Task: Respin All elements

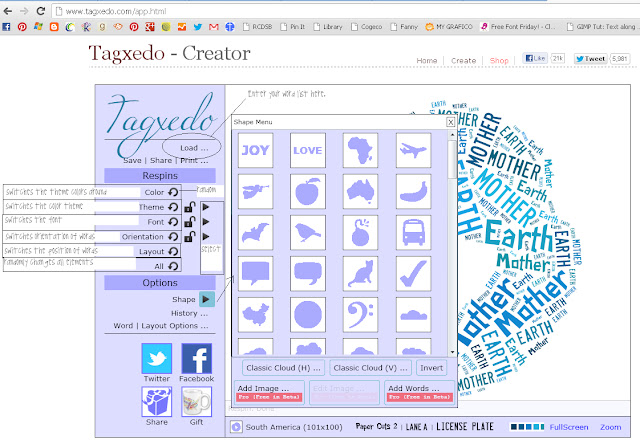Action: tap(173, 266)
